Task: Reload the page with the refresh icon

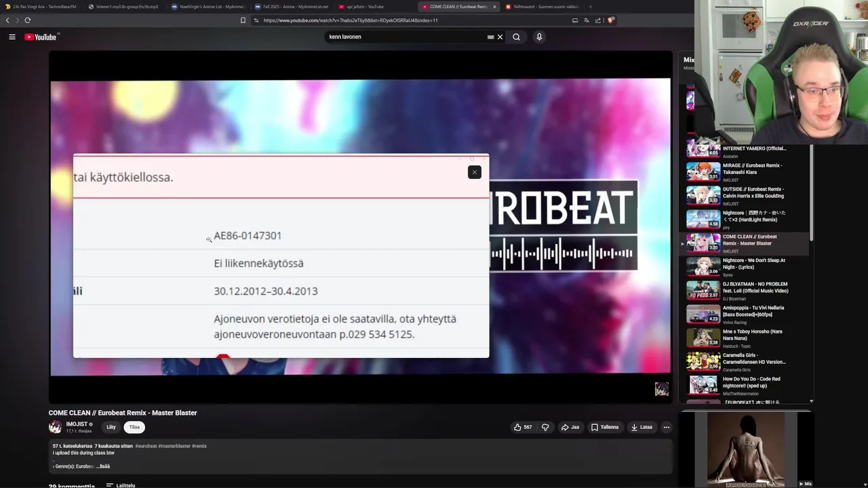Action: click(28, 20)
